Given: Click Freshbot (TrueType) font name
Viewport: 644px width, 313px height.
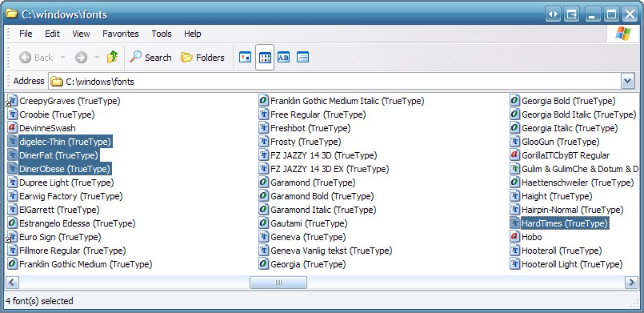Looking at the screenshot, I should (310, 128).
